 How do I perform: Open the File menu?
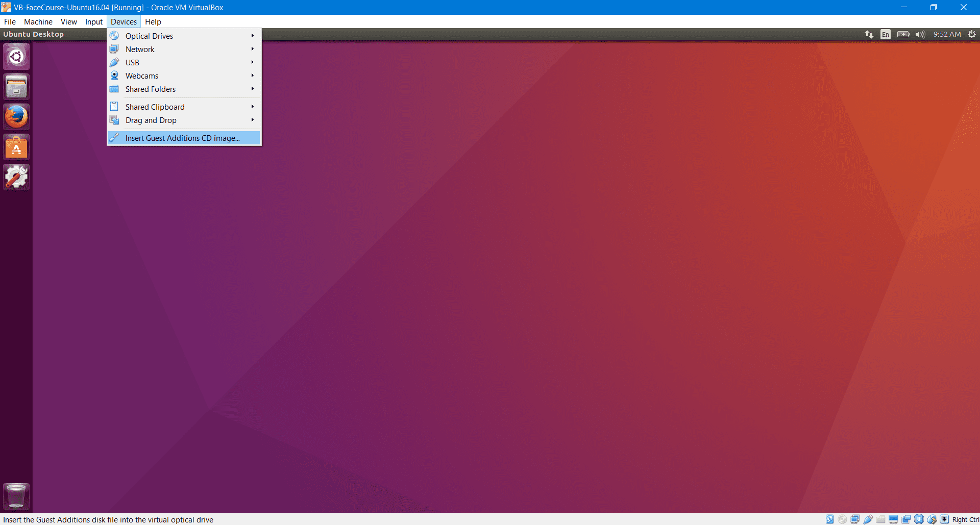(x=10, y=21)
